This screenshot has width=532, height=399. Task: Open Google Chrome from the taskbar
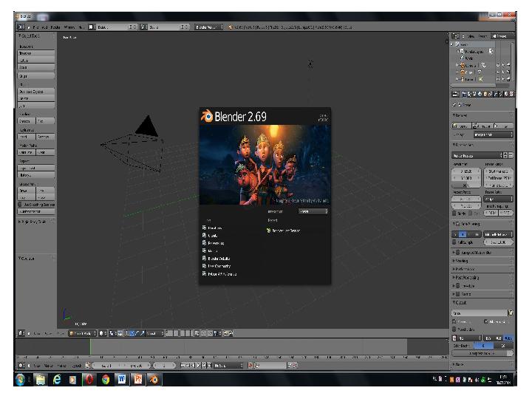coord(106,379)
